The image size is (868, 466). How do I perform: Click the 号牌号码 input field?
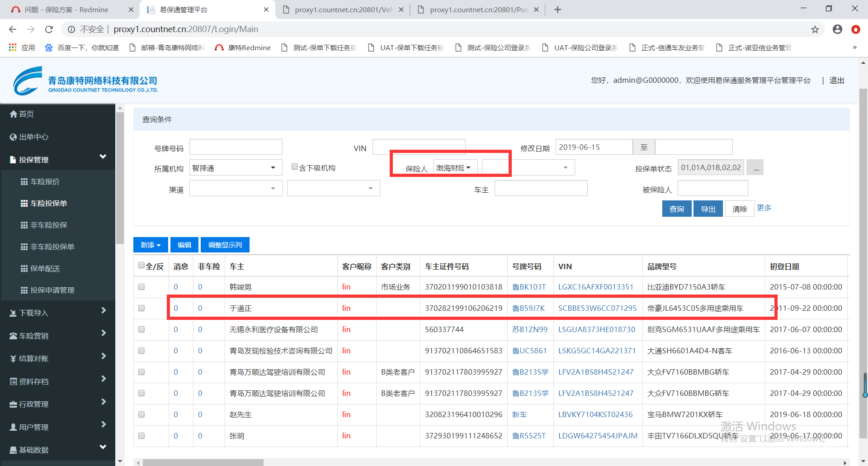(x=236, y=147)
